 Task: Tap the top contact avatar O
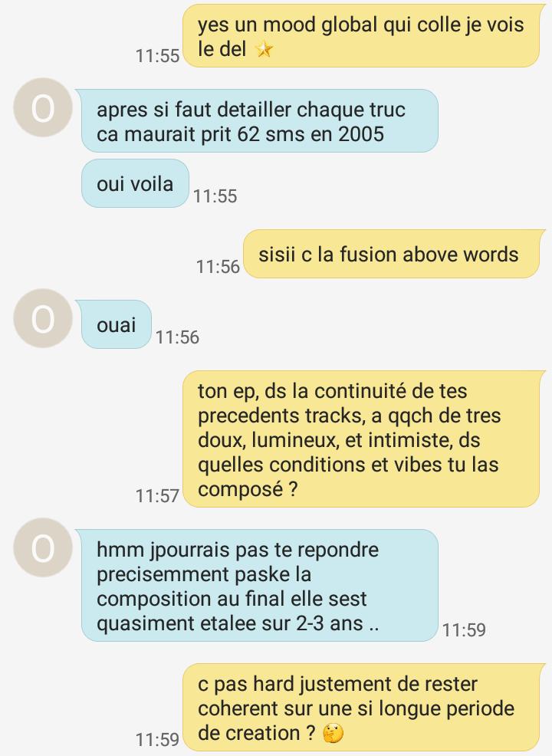[43, 107]
